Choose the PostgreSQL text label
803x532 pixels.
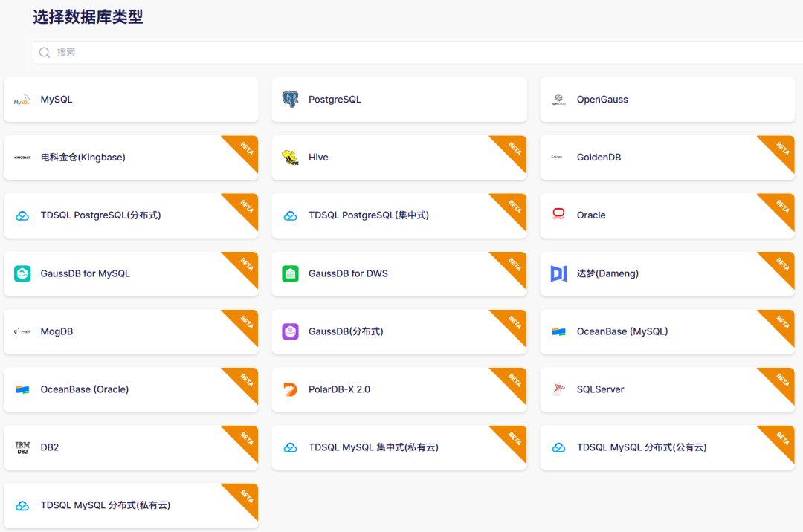click(335, 100)
